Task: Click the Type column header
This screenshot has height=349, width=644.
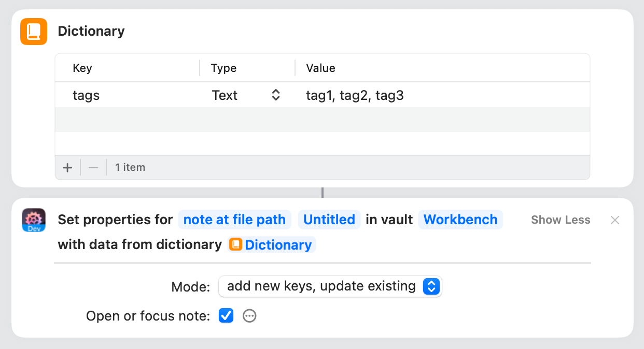Action: click(x=223, y=68)
